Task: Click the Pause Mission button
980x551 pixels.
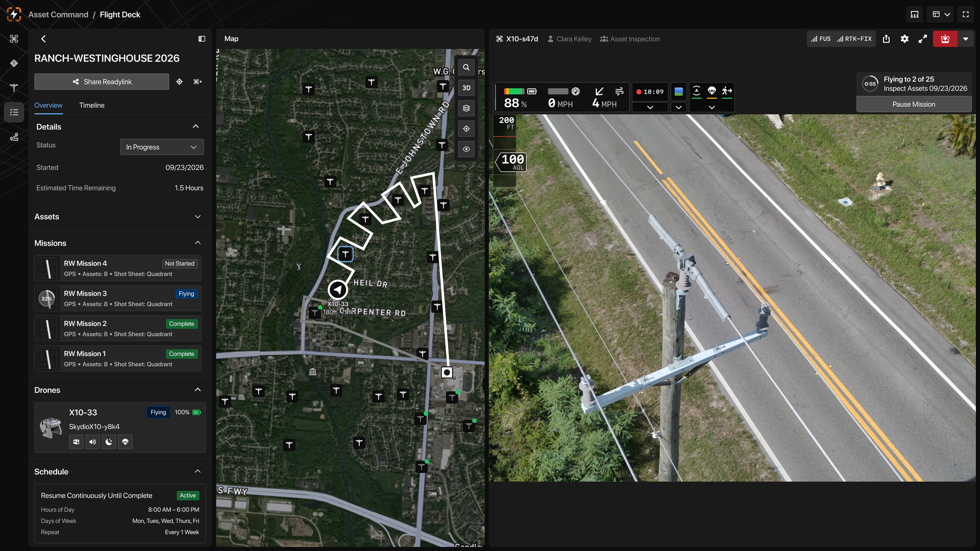Action: 913,104
